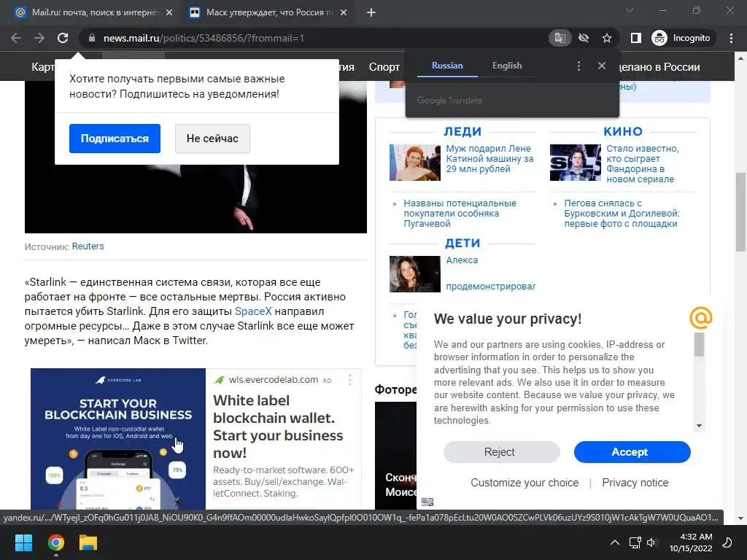Click the padlock site info icon
The height and width of the screenshot is (560, 747).
coord(92,38)
